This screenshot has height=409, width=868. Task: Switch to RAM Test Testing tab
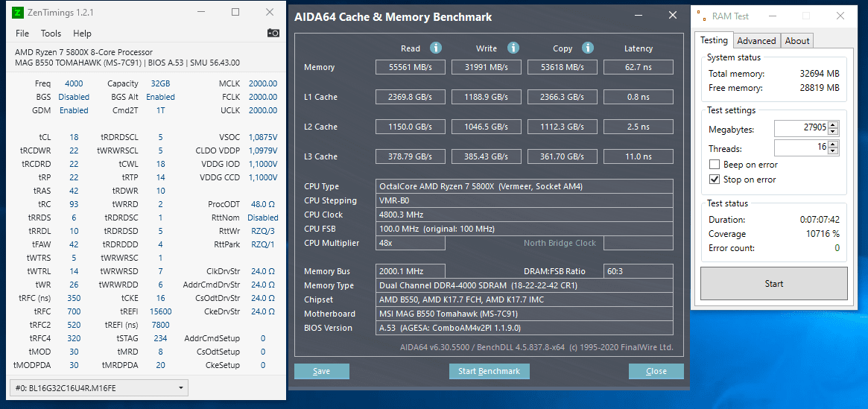(714, 39)
